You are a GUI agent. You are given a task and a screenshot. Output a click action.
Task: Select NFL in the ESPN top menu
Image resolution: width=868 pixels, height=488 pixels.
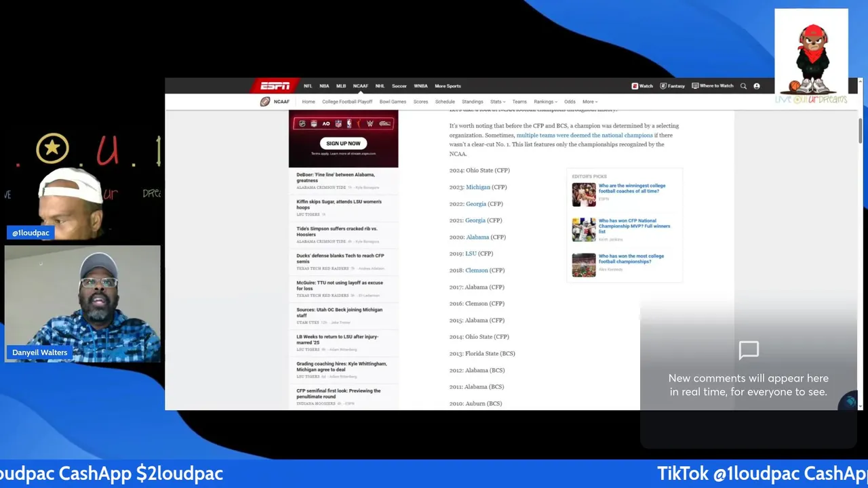pos(308,86)
